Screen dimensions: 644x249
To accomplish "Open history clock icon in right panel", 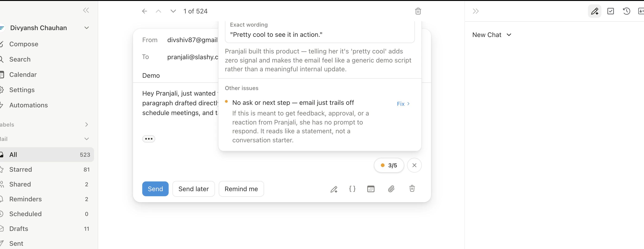I will pos(626,11).
